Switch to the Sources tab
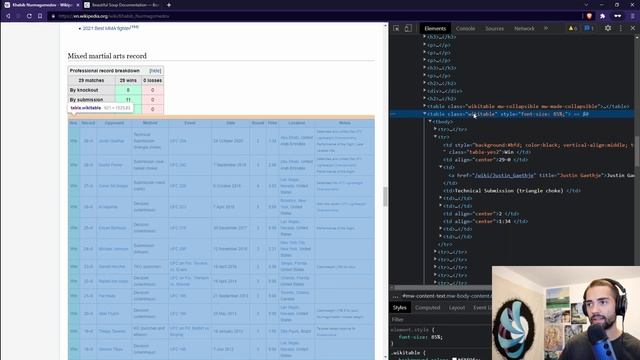640x360 pixels. [x=494, y=29]
